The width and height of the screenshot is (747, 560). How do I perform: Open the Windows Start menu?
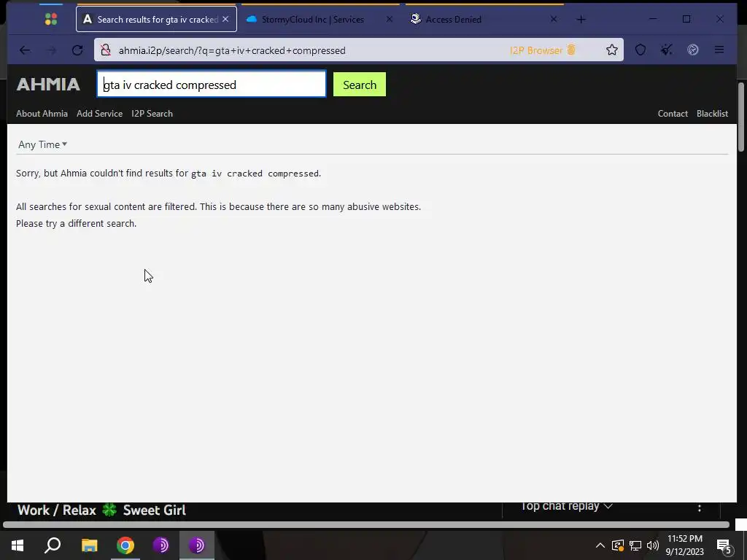pos(18,545)
